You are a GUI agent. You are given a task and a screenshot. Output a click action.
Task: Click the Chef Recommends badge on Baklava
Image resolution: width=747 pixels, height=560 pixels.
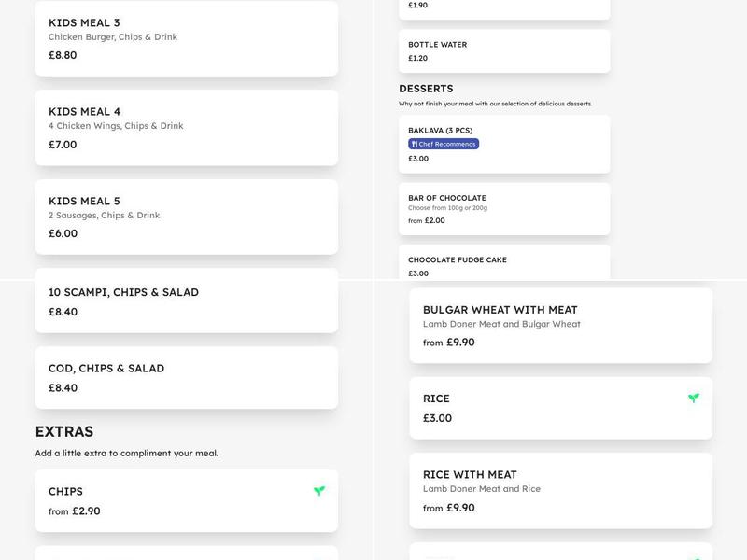(x=444, y=144)
